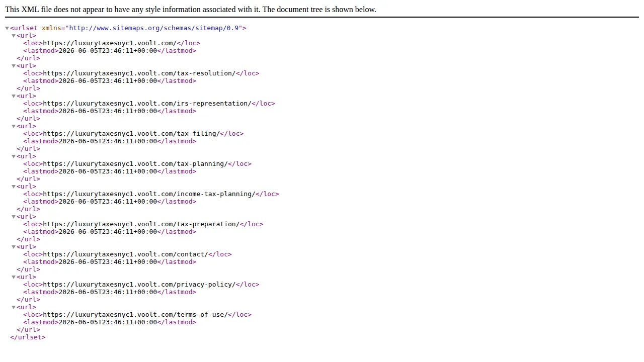Collapse url node containing income-tax-planning

[x=14, y=187]
